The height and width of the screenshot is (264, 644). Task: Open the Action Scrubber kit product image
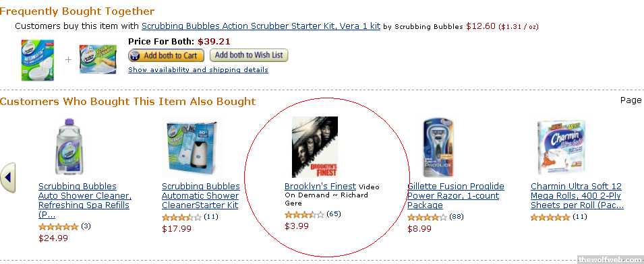(98, 59)
